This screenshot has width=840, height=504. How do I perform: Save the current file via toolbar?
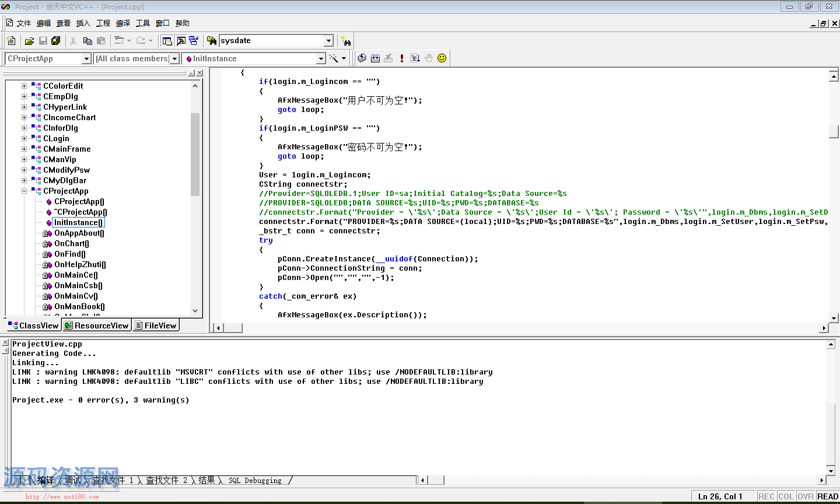43,41
